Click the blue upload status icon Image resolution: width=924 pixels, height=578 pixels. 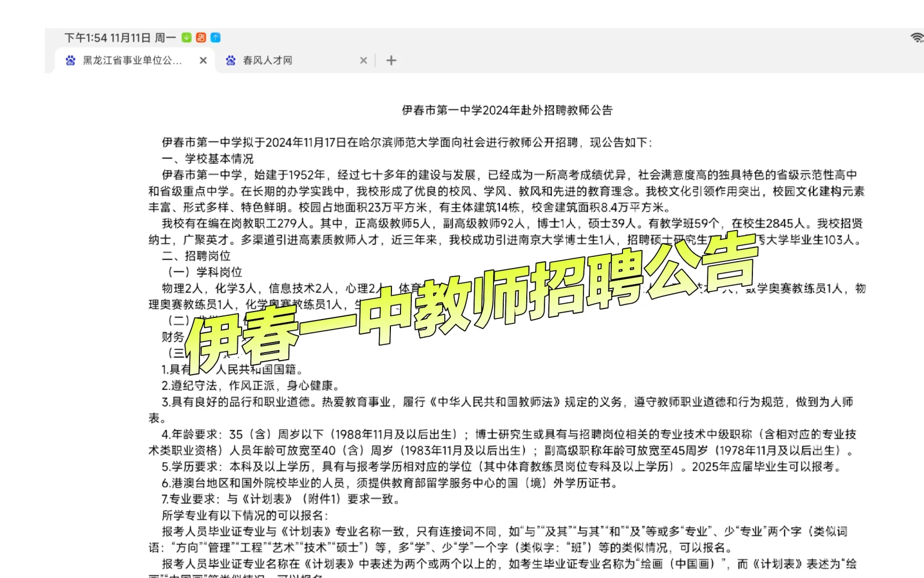[215, 37]
